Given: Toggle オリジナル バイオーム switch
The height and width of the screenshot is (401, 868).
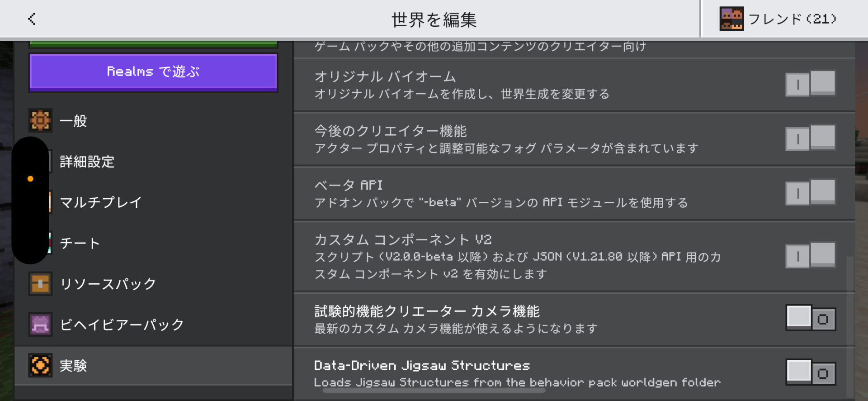Looking at the screenshot, I should pos(810,84).
